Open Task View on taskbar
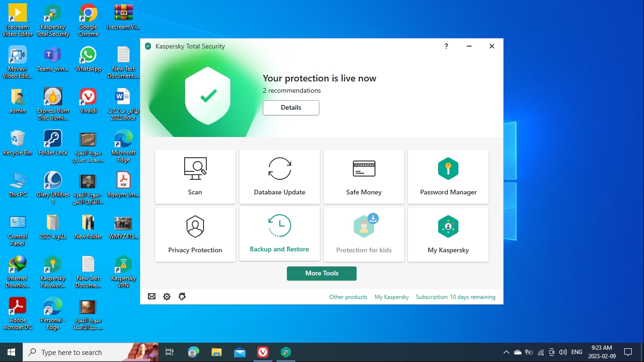 (x=170, y=352)
